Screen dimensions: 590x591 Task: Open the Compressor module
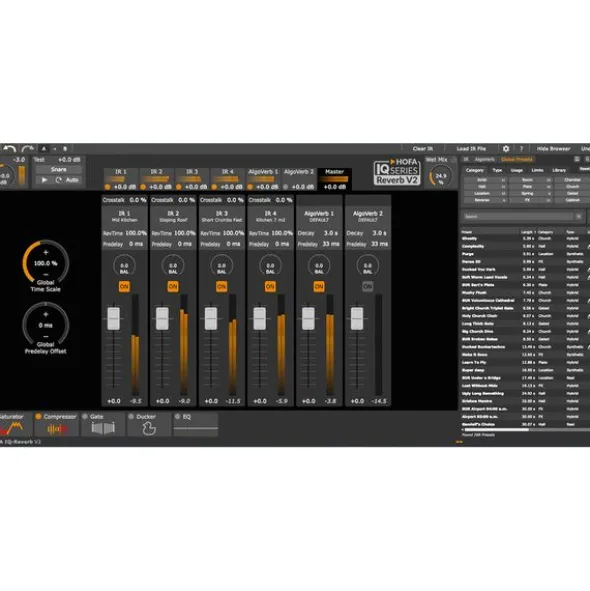point(57,424)
